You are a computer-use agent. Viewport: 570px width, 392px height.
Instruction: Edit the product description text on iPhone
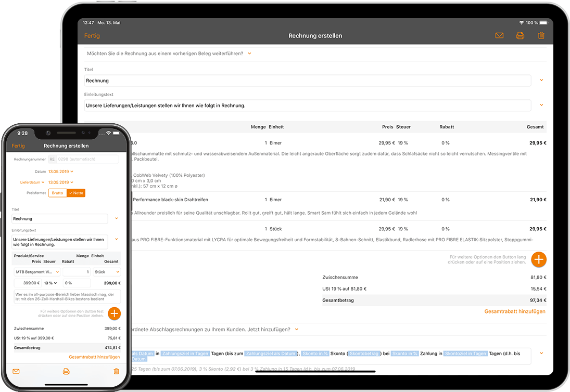(x=67, y=296)
